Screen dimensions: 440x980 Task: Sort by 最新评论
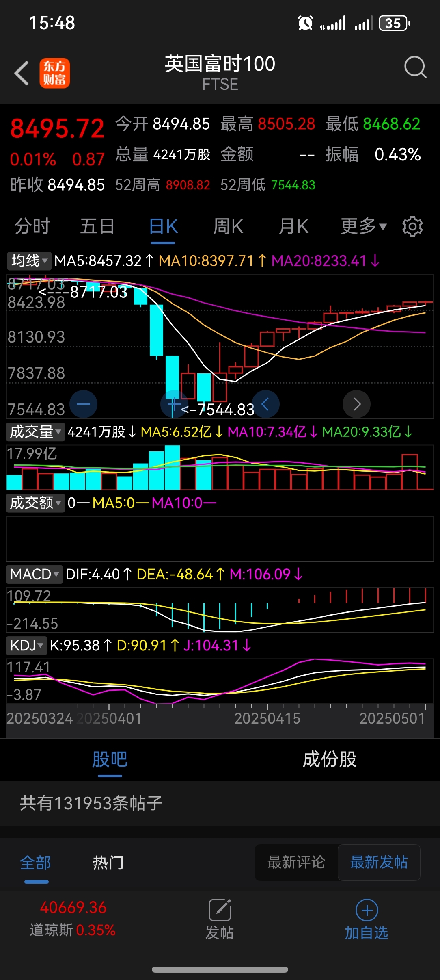pyautogui.click(x=296, y=862)
